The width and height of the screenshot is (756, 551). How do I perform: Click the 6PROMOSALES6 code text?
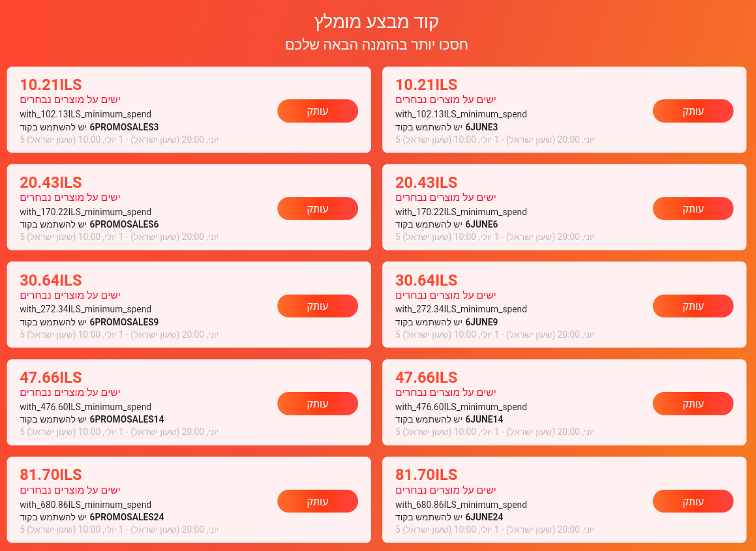pyautogui.click(x=124, y=224)
